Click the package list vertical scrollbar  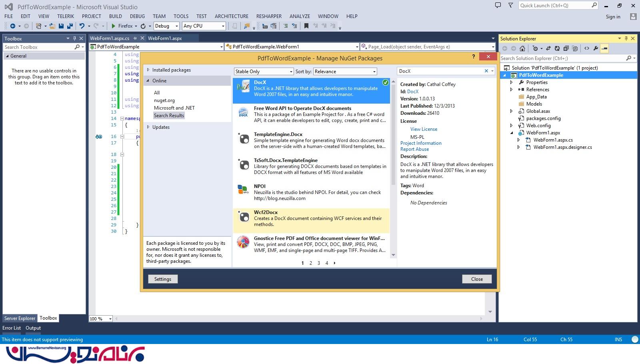393,160
